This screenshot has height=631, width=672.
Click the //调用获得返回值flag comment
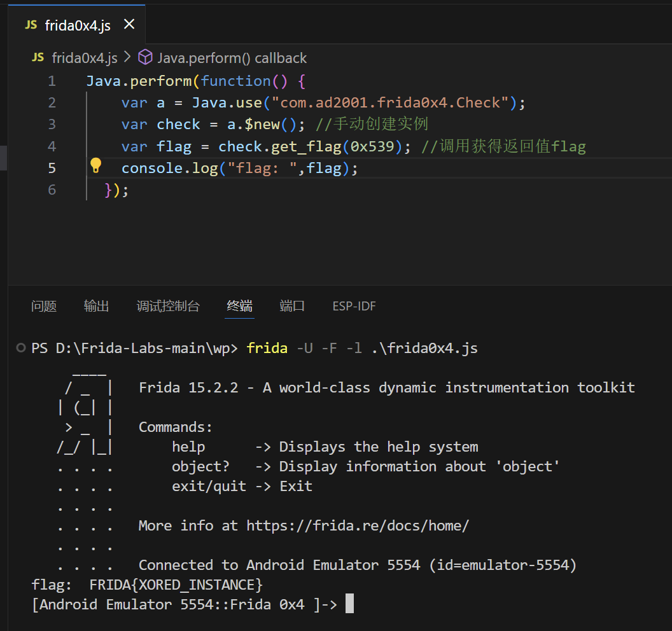[x=503, y=146]
